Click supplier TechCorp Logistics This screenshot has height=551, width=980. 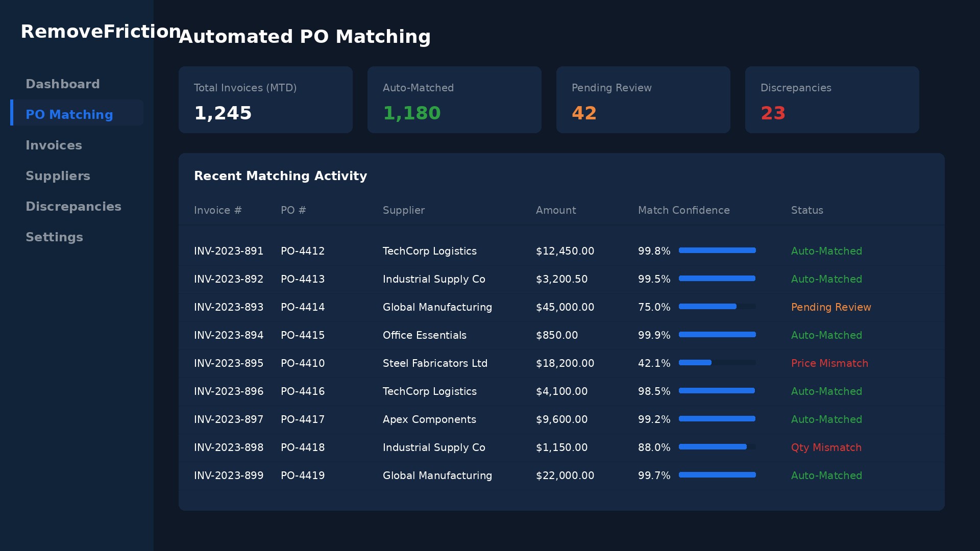click(x=429, y=251)
